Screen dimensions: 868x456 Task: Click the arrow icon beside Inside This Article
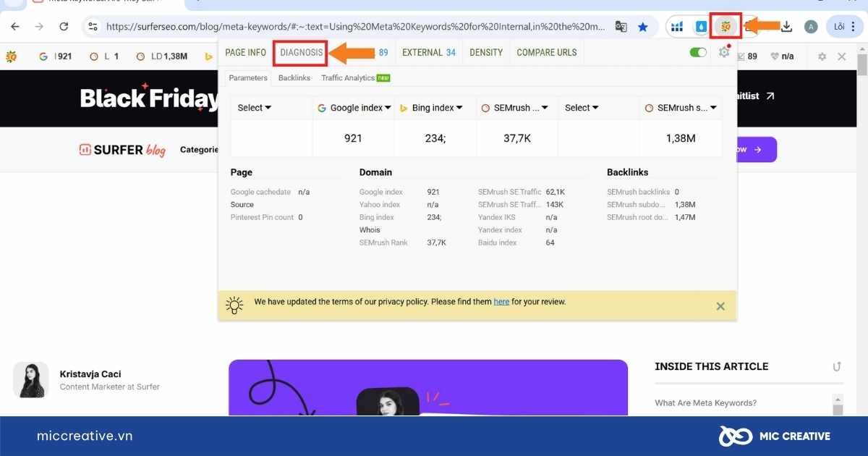point(837,367)
